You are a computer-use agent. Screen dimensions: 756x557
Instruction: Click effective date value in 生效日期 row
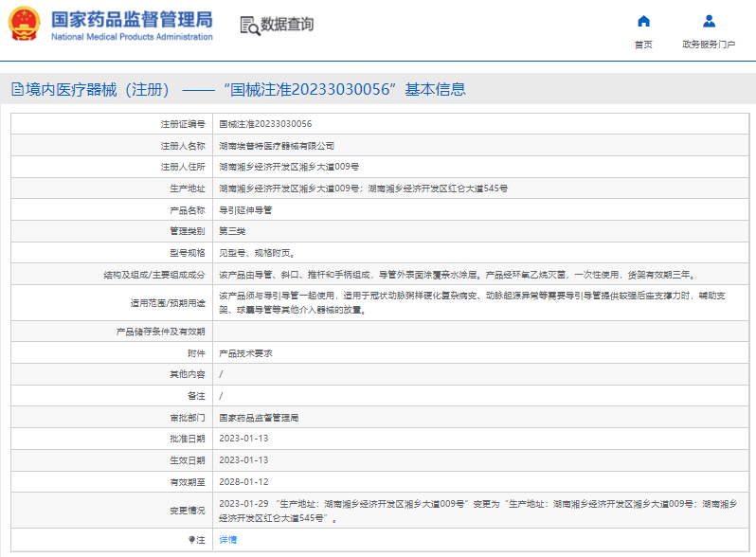[243, 460]
